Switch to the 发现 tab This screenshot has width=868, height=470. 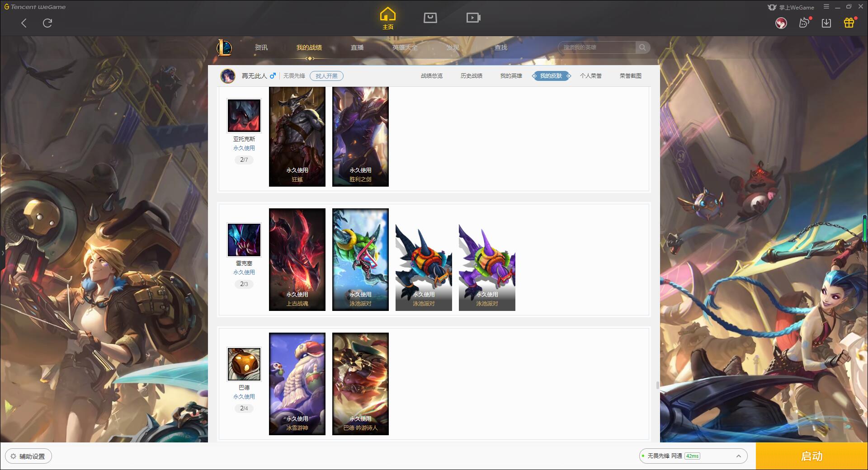click(x=453, y=47)
